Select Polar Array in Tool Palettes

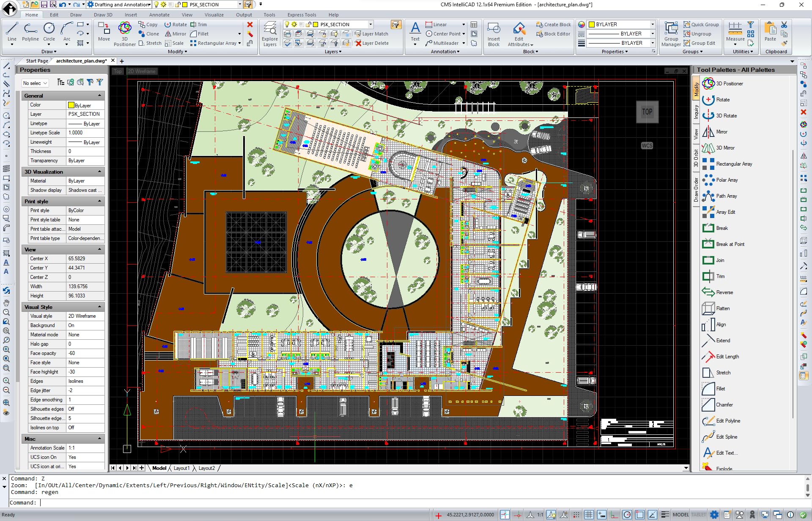(720, 180)
